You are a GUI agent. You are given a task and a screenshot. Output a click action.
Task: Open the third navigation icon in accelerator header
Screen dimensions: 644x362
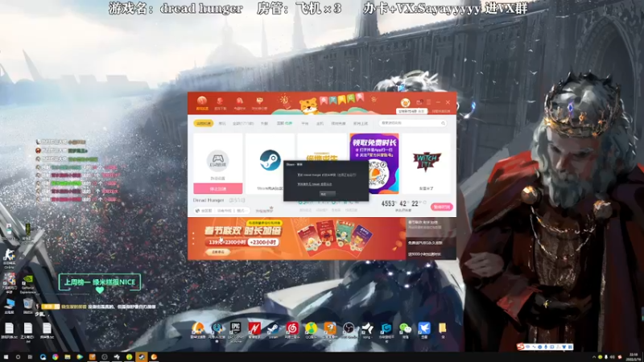(239, 103)
